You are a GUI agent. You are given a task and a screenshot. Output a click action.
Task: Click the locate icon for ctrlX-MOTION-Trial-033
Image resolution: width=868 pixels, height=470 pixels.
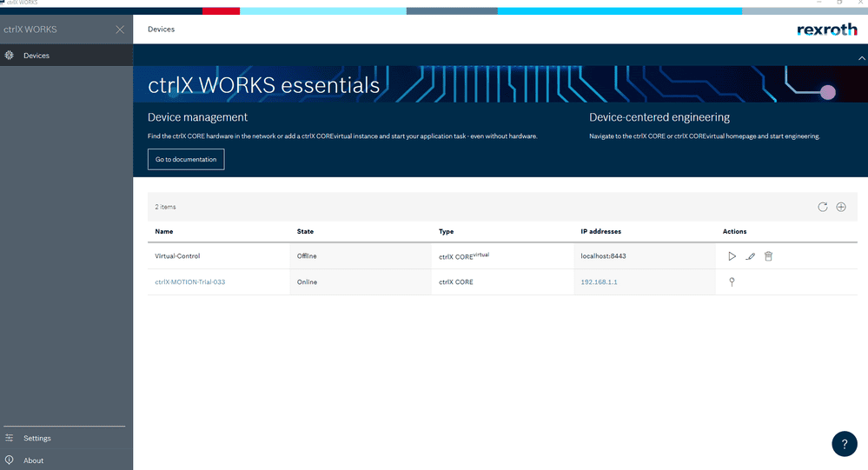coord(732,282)
